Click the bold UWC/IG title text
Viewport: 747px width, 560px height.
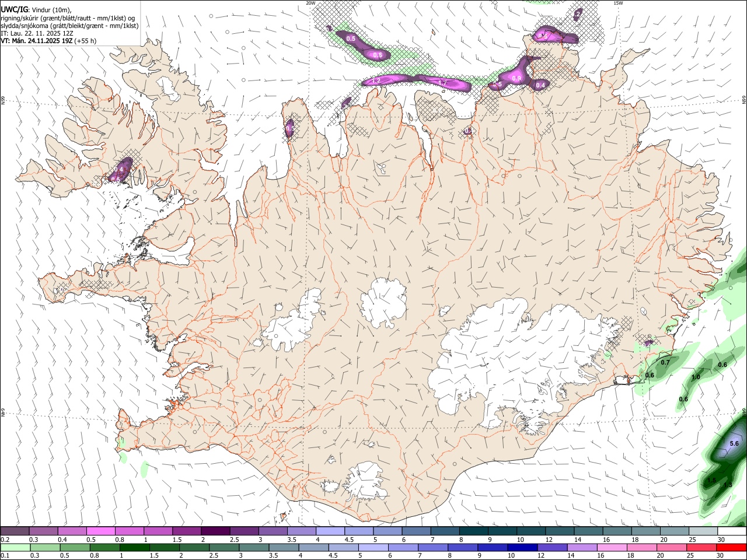coord(14,10)
